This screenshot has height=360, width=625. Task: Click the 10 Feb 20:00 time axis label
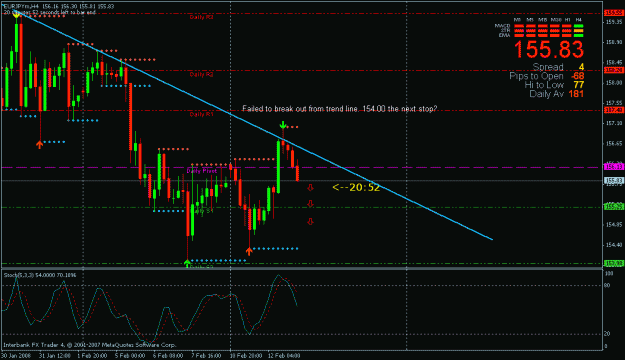point(246,356)
